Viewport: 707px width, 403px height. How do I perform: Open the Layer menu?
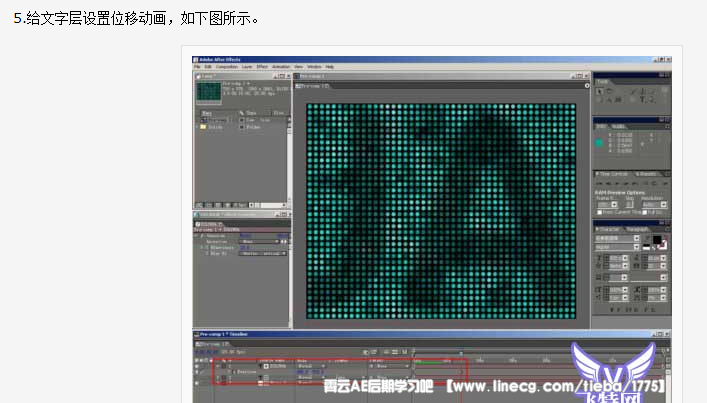pos(247,67)
